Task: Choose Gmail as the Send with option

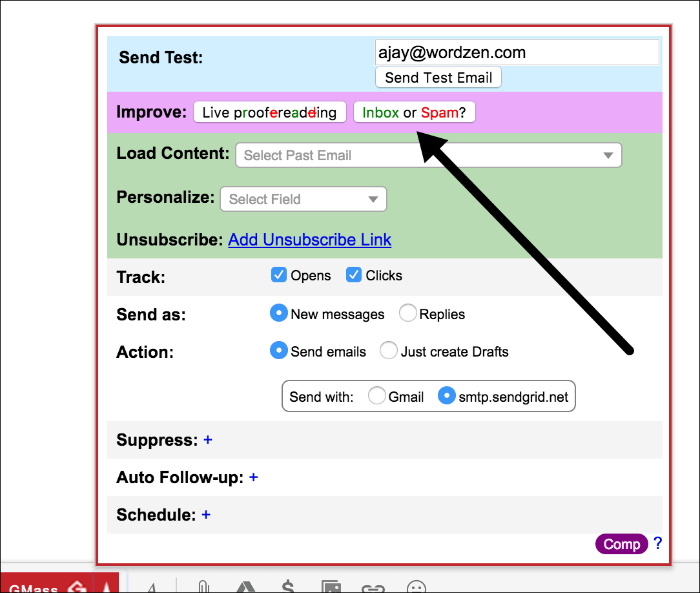Action: click(376, 395)
